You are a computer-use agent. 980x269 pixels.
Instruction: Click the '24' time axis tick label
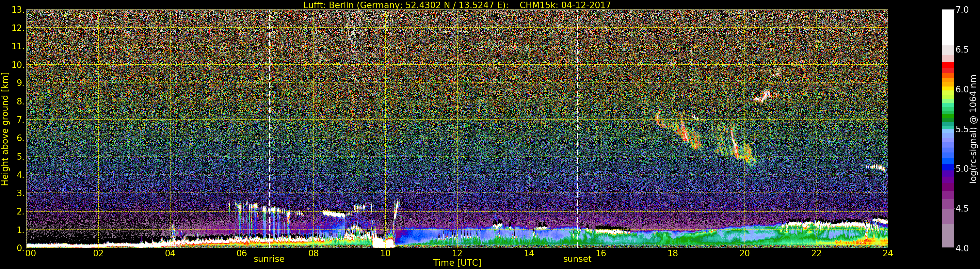888,253
